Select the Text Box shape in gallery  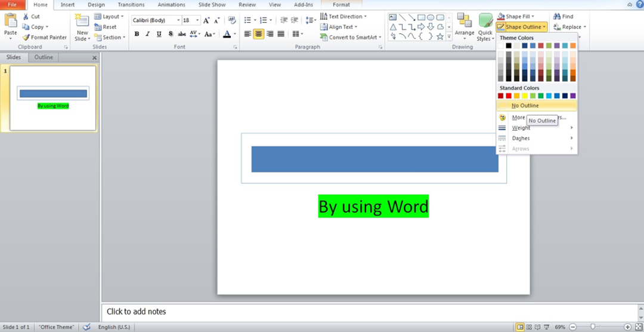click(392, 17)
